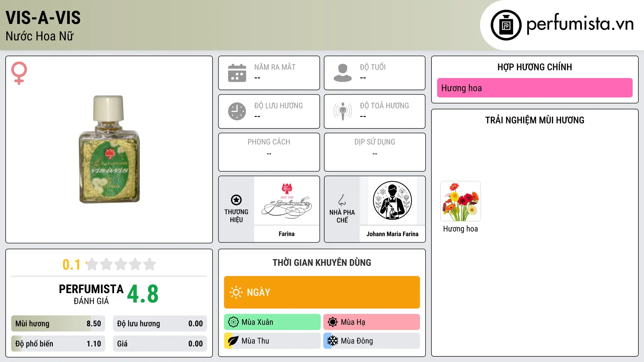The height and width of the screenshot is (362, 644).
Task: Click the snowflake icon for Mùa Đông
Action: click(x=333, y=341)
